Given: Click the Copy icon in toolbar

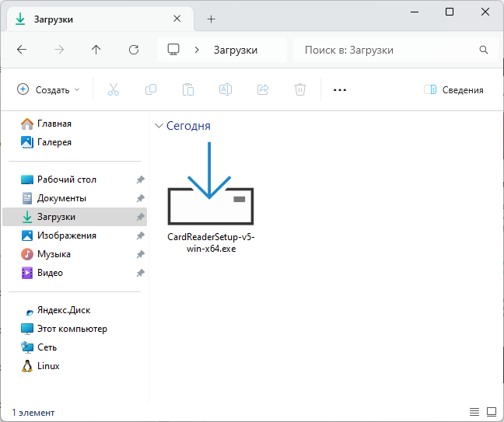Looking at the screenshot, I should pyautogui.click(x=151, y=90).
